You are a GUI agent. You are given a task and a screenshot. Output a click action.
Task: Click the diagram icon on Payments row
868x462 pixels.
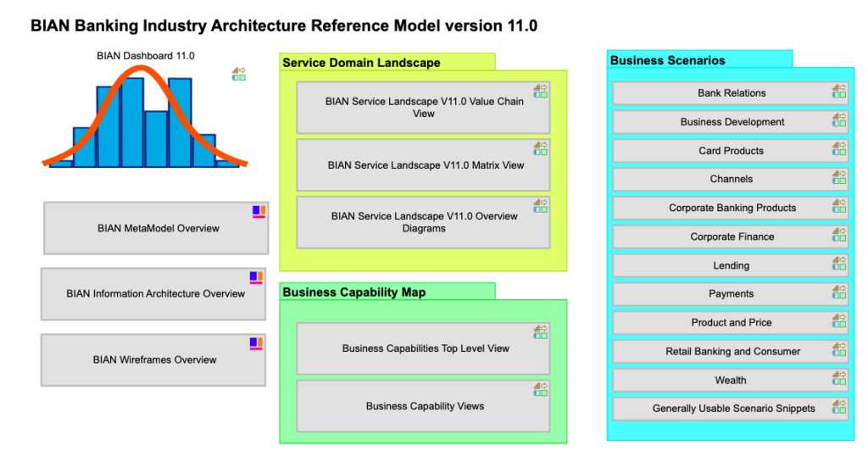point(838,292)
